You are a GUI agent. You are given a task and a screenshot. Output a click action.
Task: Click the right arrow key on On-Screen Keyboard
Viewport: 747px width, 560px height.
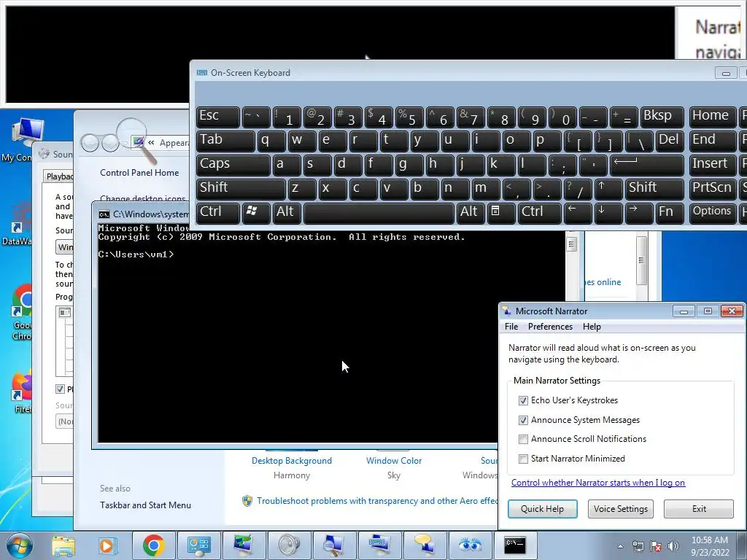coord(638,212)
